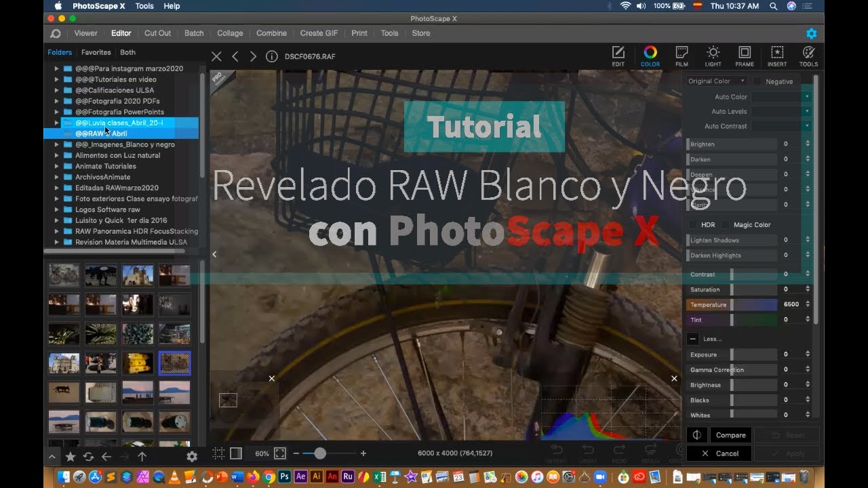The height and width of the screenshot is (488, 868).
Task: Toggle the grid overlay under the canvas
Action: pos(218,453)
